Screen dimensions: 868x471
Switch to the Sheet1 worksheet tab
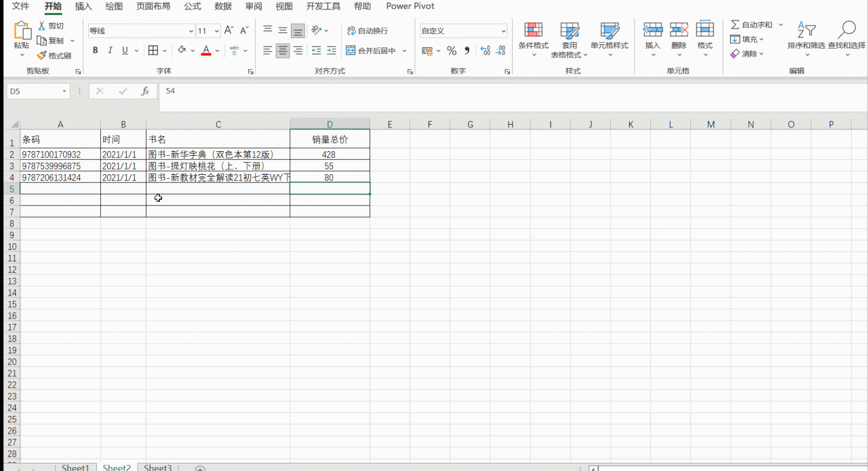[x=75, y=467]
